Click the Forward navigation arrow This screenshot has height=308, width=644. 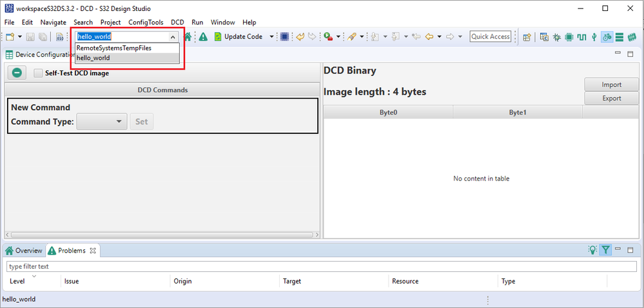pyautogui.click(x=450, y=37)
